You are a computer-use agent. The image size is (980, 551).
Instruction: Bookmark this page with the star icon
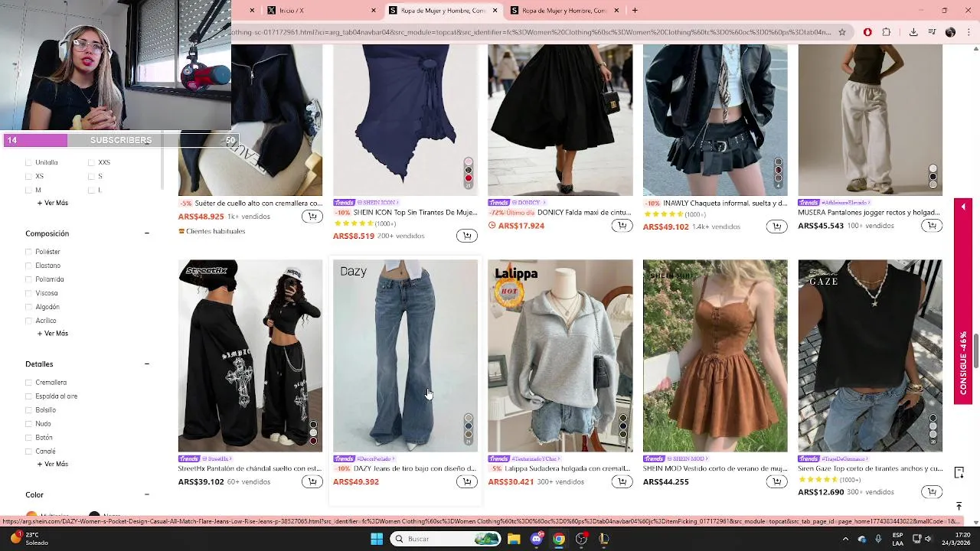point(842,32)
